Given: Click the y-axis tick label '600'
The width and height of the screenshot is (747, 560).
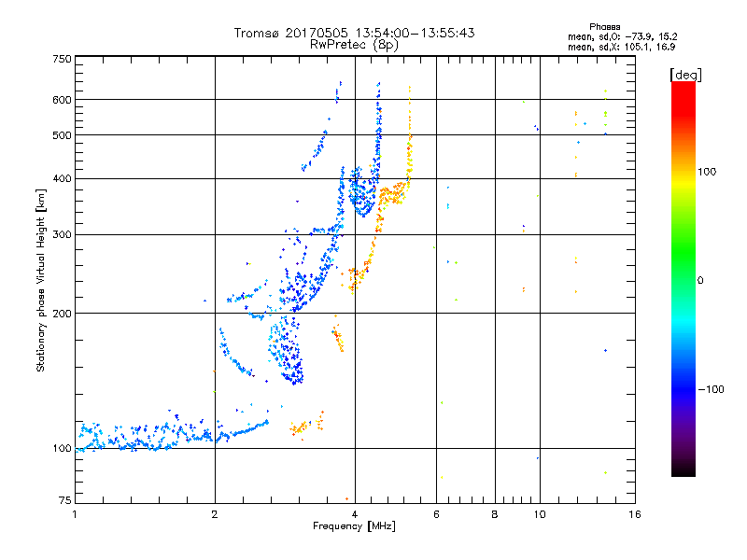Looking at the screenshot, I should [x=62, y=100].
